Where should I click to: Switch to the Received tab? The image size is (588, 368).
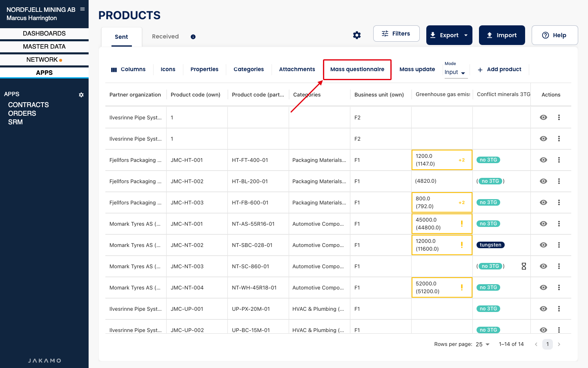click(165, 36)
